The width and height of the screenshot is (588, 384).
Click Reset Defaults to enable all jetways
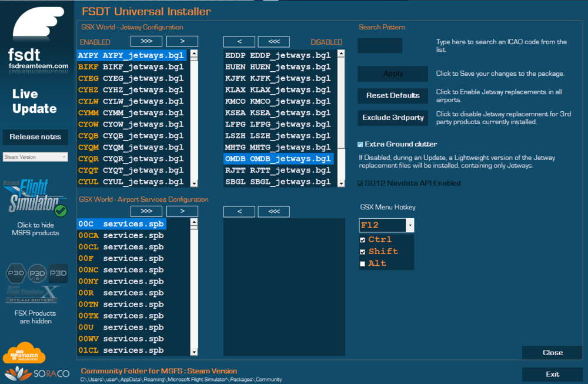click(x=392, y=95)
